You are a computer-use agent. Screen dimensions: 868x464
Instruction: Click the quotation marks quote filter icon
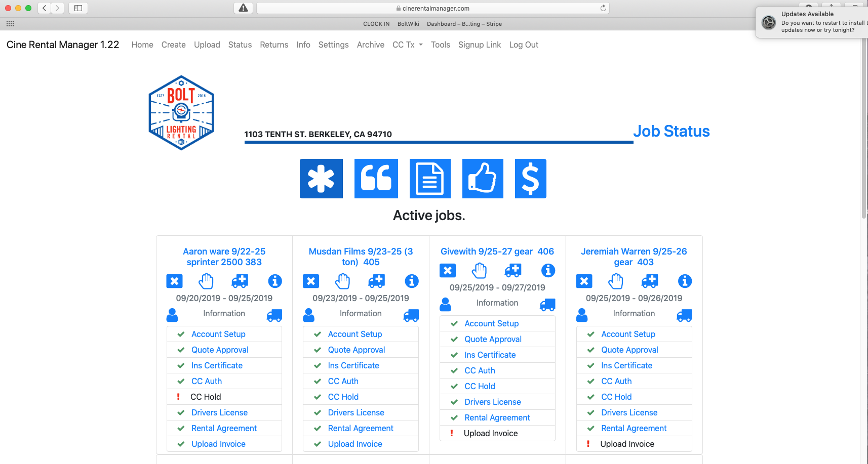pyautogui.click(x=376, y=179)
